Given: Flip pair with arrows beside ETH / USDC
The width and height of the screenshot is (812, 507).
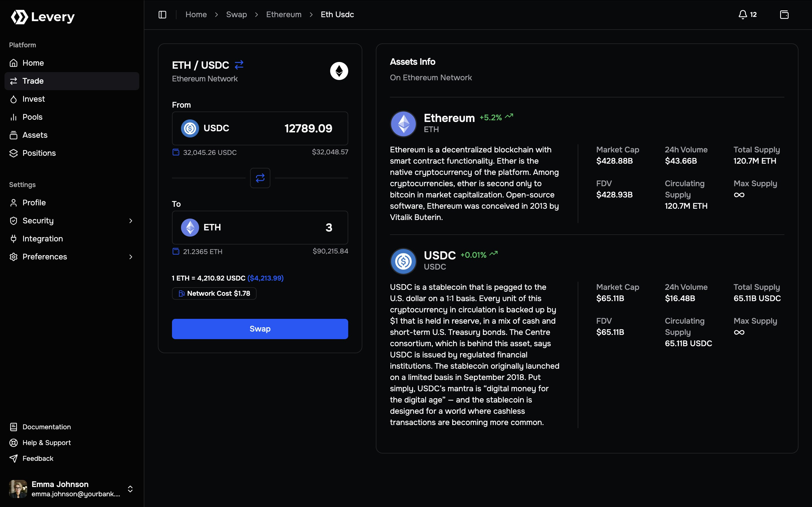Looking at the screenshot, I should (x=239, y=65).
